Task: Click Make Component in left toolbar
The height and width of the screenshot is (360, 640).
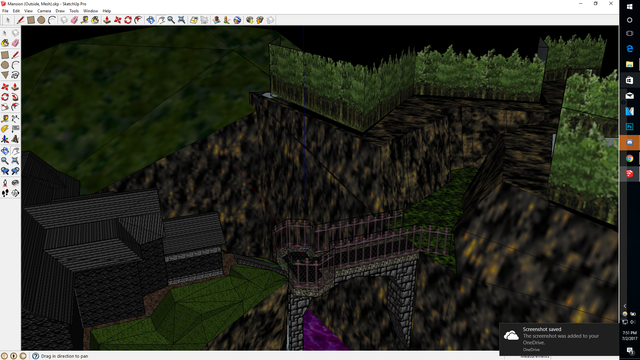Action: click(x=15, y=33)
